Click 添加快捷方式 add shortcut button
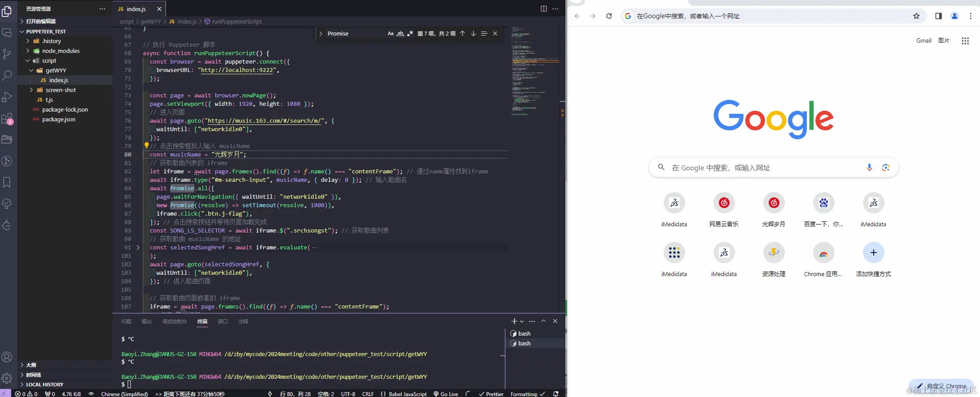 click(x=873, y=260)
